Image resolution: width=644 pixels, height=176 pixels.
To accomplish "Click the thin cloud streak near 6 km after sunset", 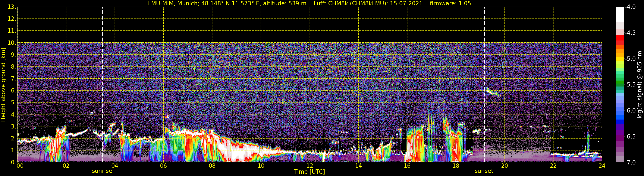I will 493,92.
